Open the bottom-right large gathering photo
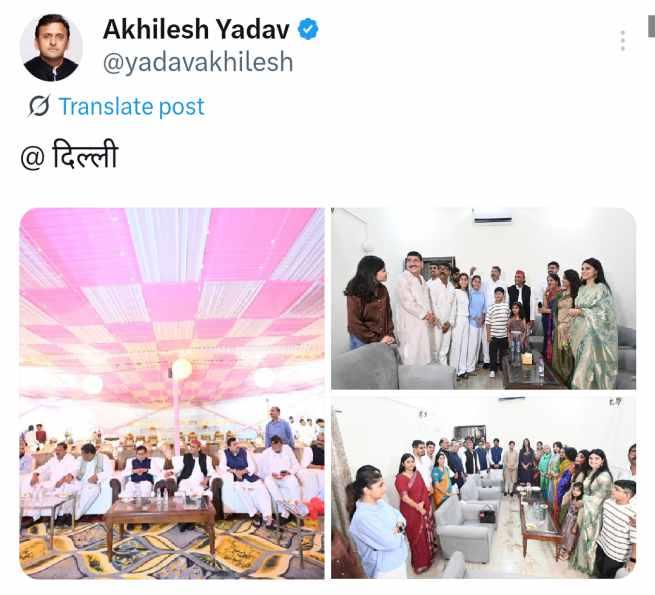Image resolution: width=655 pixels, height=595 pixels. click(x=483, y=488)
